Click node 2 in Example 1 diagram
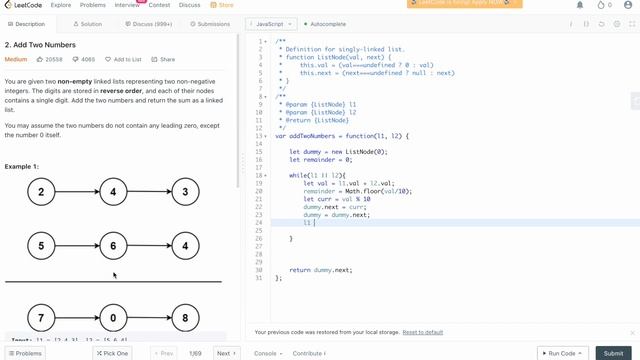This screenshot has height=360, width=640. 41,191
